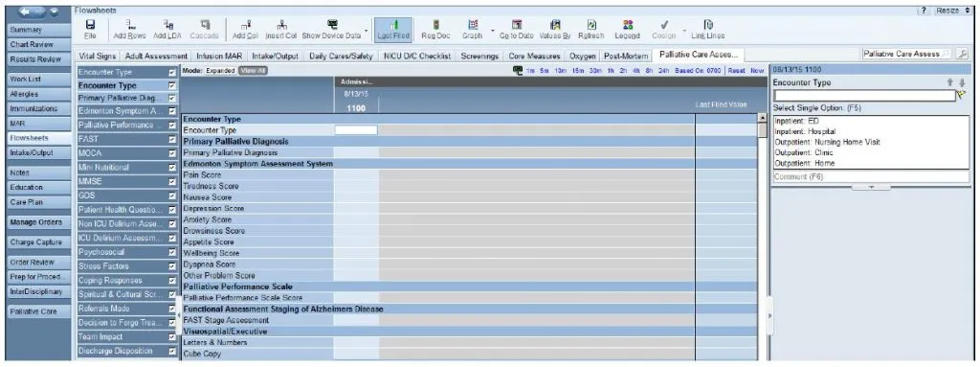Switch to the Daily Cares/Safety tab

click(x=342, y=56)
